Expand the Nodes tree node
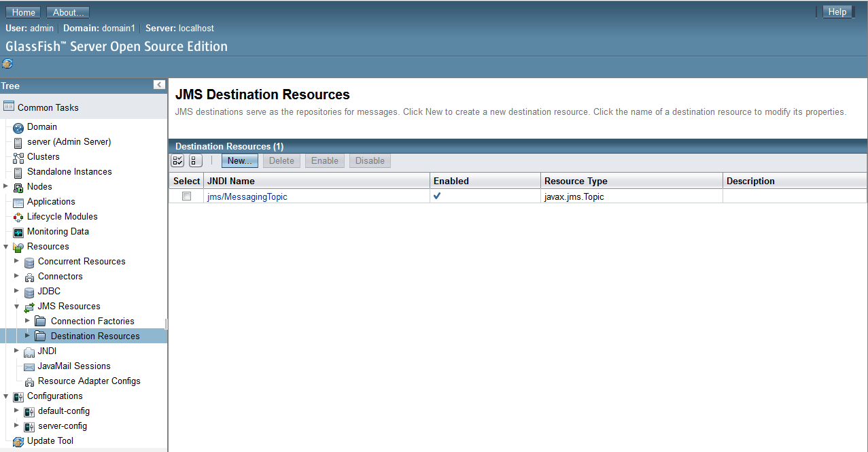 [x=5, y=186]
